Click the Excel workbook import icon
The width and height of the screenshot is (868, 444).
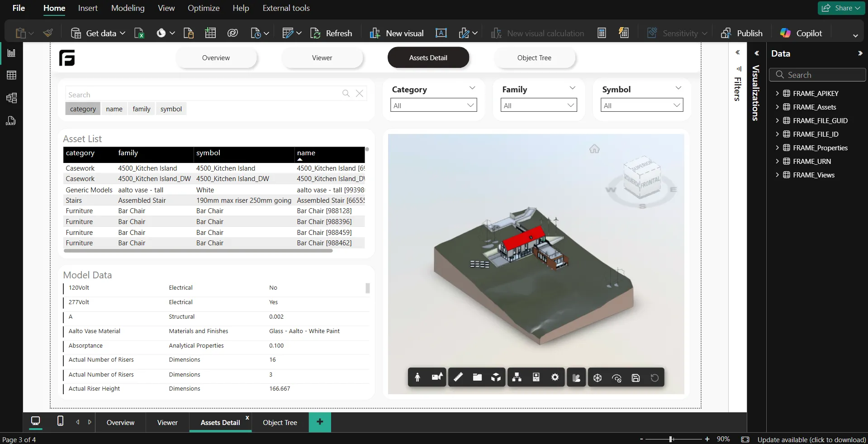click(139, 33)
